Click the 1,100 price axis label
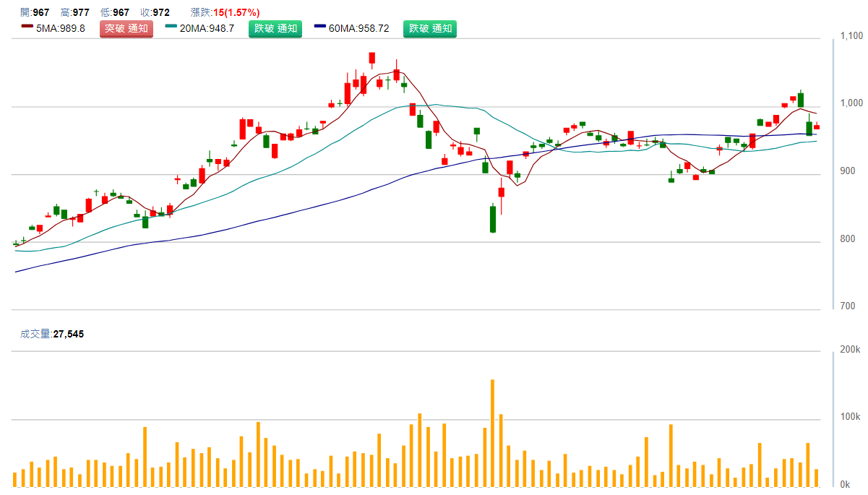The image size is (868, 495). click(851, 35)
